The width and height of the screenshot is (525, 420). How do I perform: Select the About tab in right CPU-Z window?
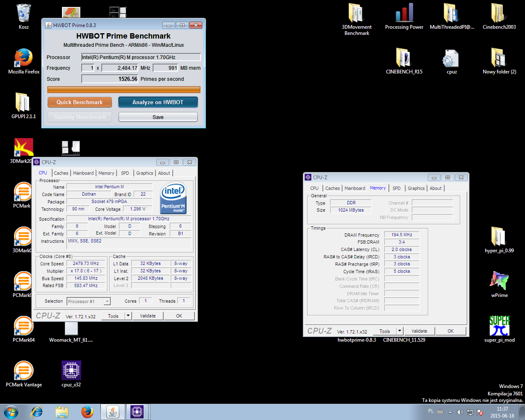(x=436, y=188)
